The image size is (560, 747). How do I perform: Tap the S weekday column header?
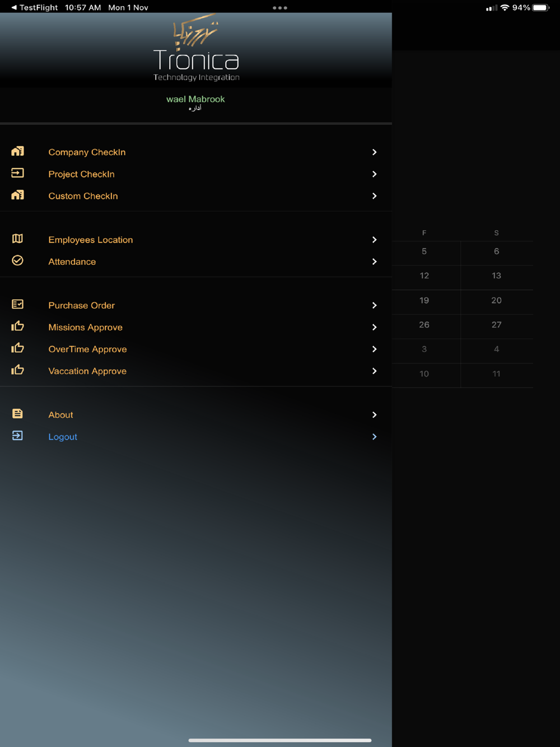click(x=497, y=232)
